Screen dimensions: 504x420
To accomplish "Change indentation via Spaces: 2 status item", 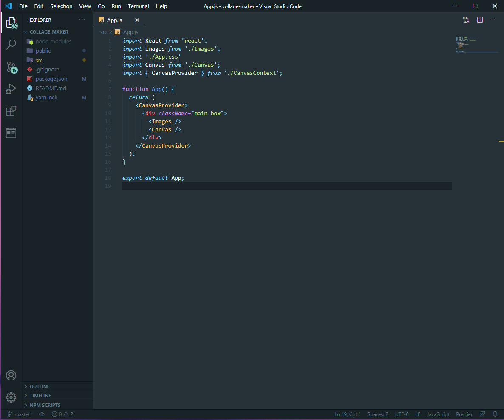I will [377, 414].
